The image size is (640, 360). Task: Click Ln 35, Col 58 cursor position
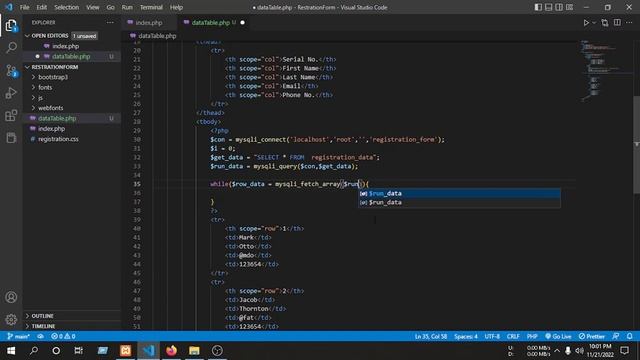tap(431, 336)
